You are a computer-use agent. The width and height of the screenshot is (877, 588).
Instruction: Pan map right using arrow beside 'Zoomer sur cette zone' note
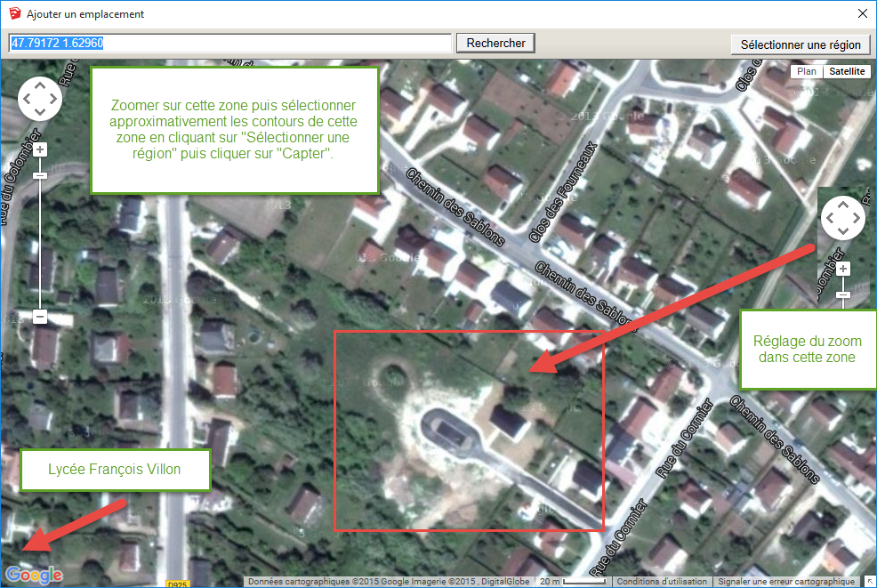(x=52, y=100)
